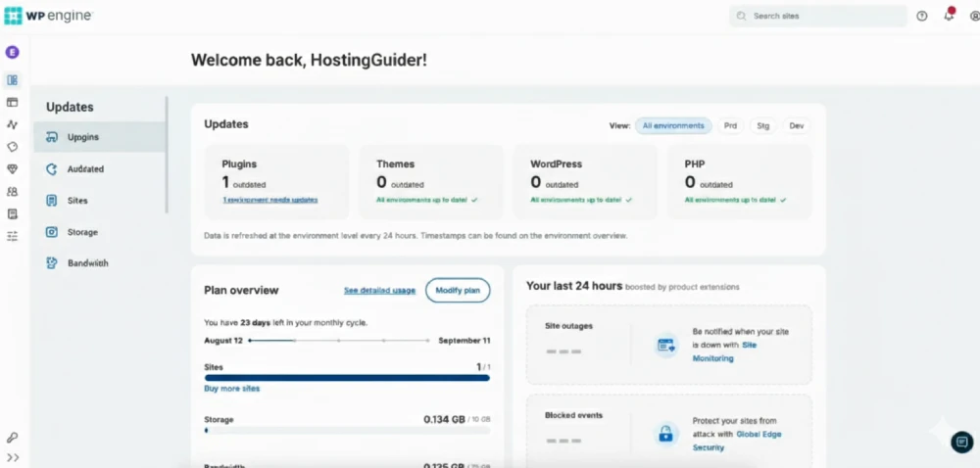Open the sites window icon in left rail
The image size is (980, 468).
point(13,103)
